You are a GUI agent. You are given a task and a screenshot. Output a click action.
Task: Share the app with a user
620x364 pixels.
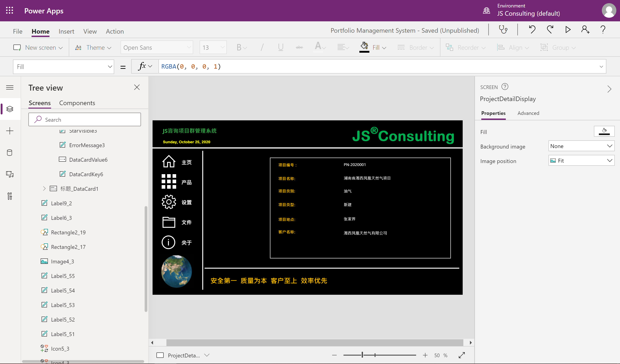[585, 30]
